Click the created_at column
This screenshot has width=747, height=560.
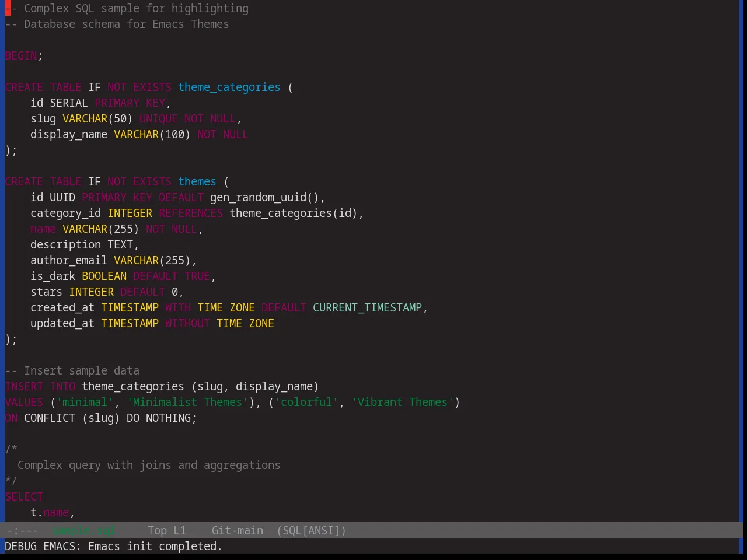pyautogui.click(x=62, y=308)
